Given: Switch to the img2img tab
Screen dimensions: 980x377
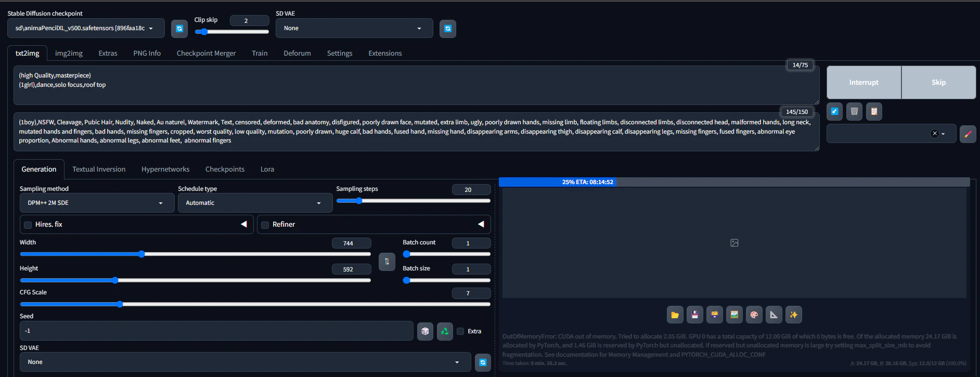Looking at the screenshot, I should click(69, 53).
